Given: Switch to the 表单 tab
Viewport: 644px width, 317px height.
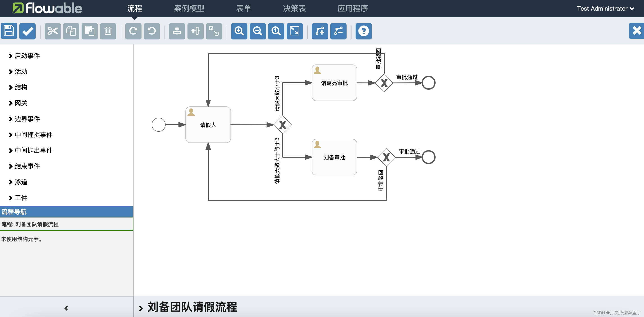Looking at the screenshot, I should point(244,9).
